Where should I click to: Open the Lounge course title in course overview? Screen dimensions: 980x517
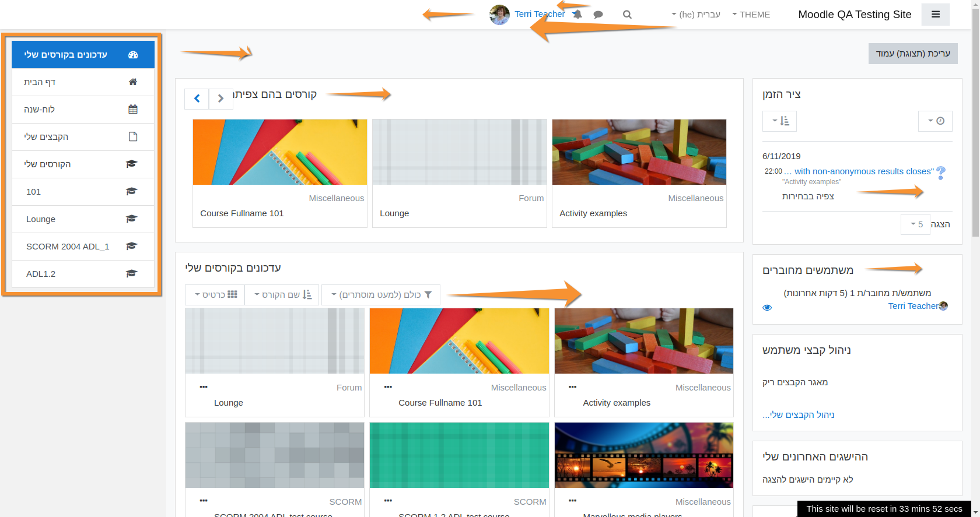229,403
